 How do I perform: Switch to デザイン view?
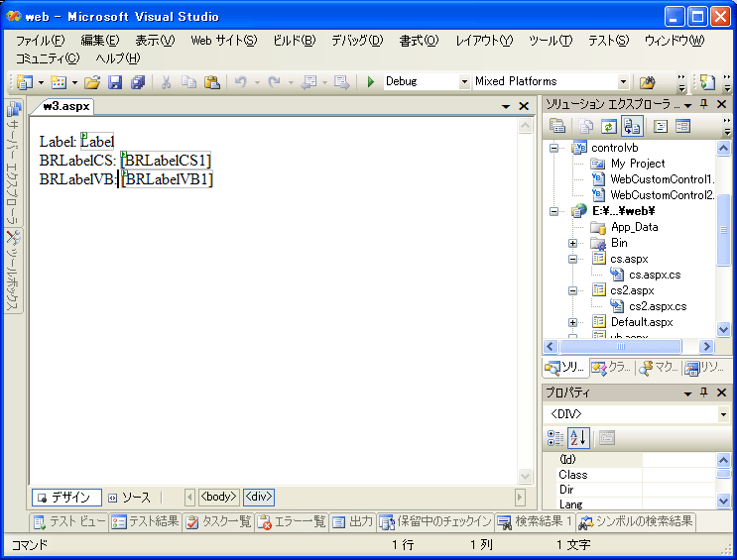click(66, 497)
